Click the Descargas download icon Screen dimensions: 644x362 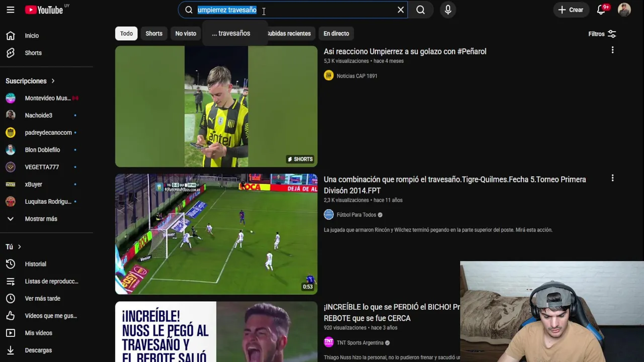(11, 350)
